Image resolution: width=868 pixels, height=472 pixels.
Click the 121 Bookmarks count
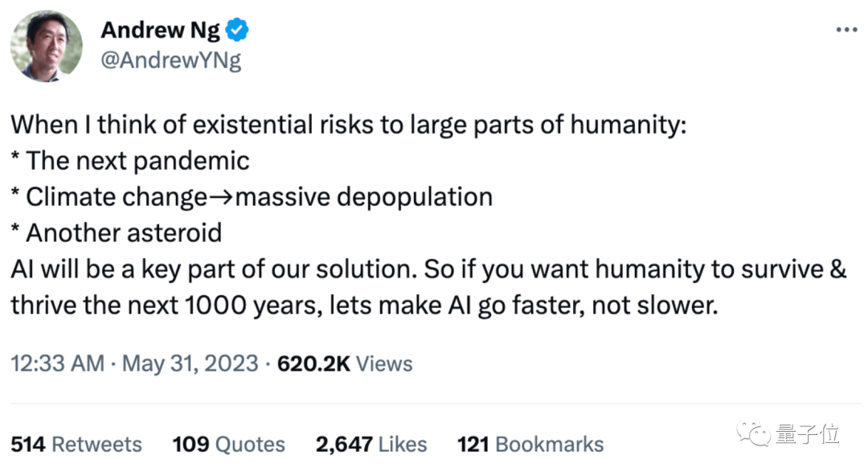pyautogui.click(x=530, y=445)
